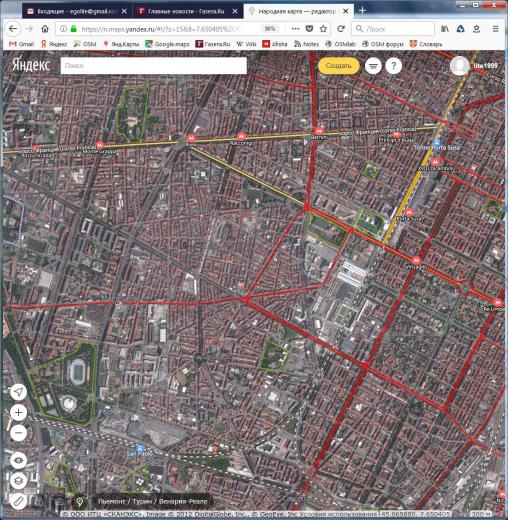The height and width of the screenshot is (520, 508).
Task: Bookmark this page with star icon
Action: pos(323,29)
